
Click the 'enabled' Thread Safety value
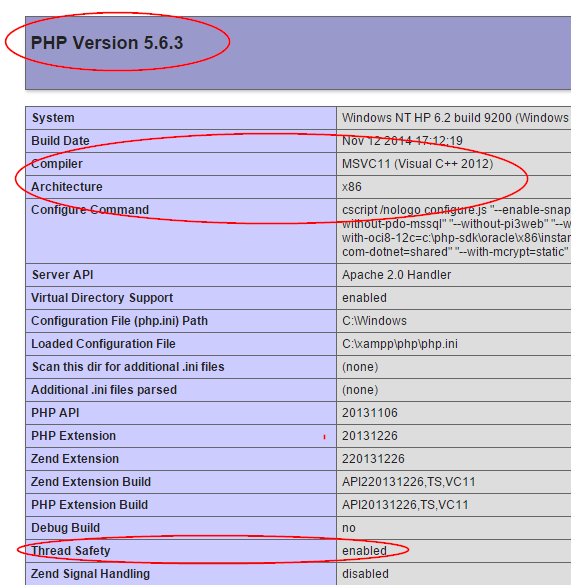pos(364,551)
